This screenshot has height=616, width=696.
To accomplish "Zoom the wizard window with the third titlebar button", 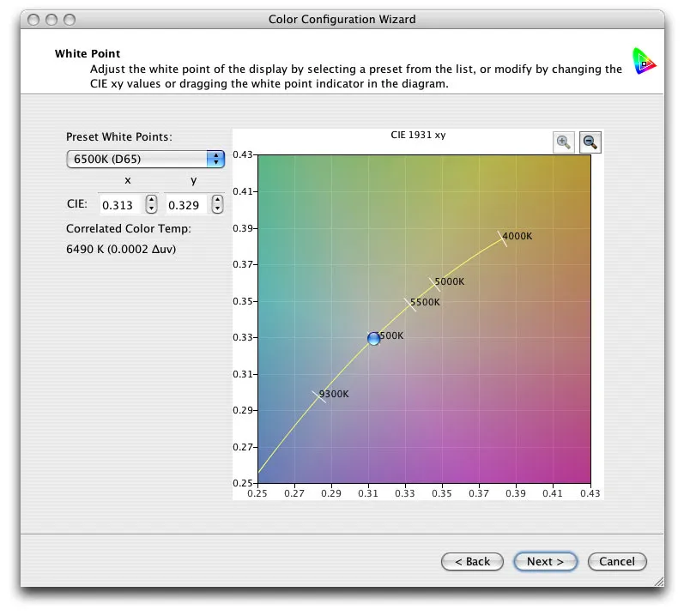I will [x=70, y=20].
